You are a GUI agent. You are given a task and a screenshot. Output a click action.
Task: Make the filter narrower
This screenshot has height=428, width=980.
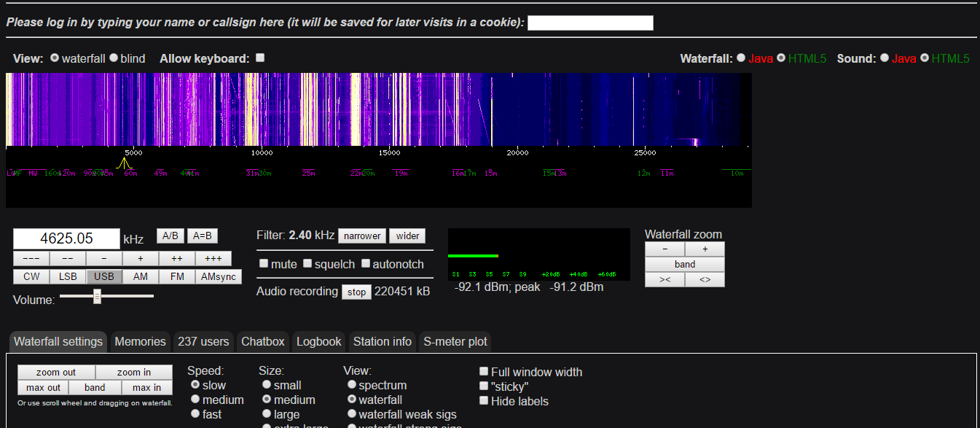click(x=362, y=236)
